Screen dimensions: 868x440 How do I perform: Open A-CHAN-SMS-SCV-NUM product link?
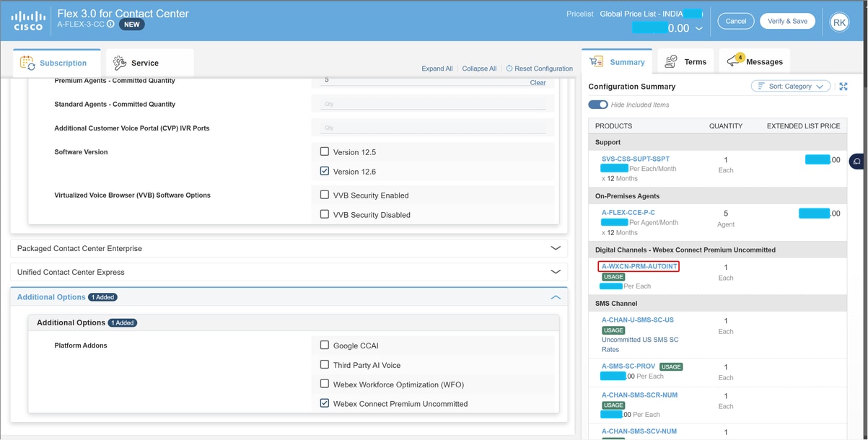pos(639,431)
